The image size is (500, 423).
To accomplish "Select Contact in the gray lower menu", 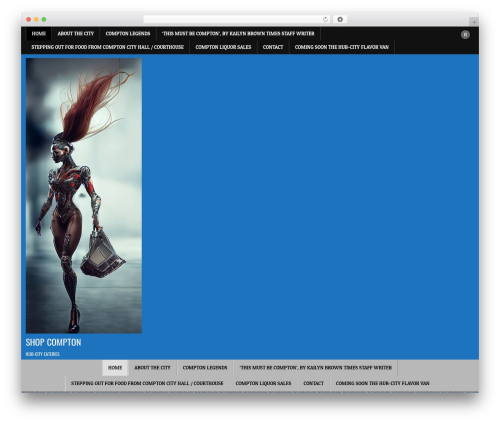I will 314,383.
